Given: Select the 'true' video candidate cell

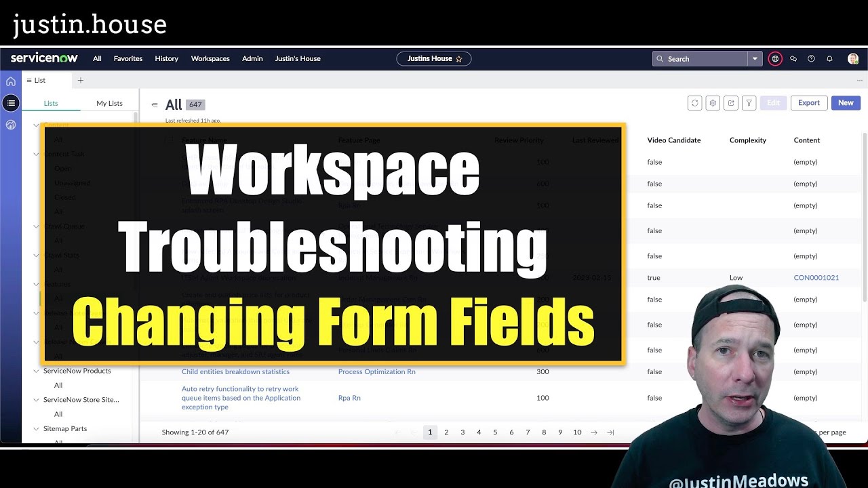Looking at the screenshot, I should (x=654, y=278).
